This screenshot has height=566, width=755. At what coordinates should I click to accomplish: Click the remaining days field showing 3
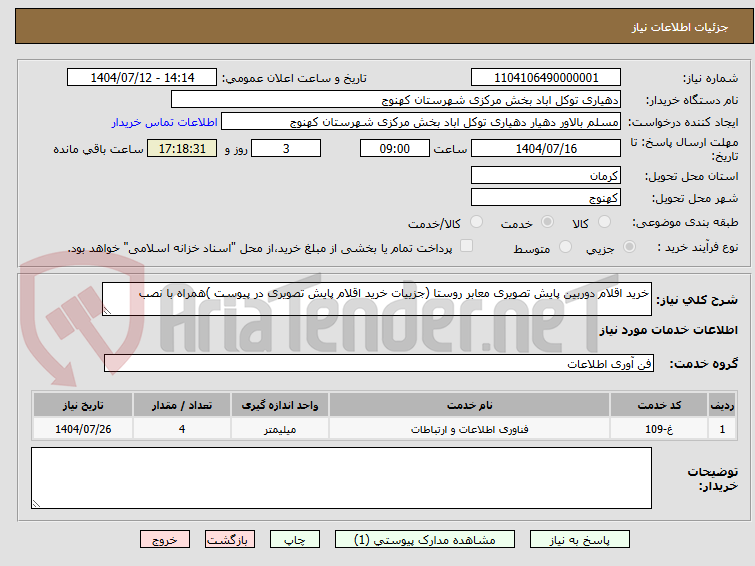click(286, 148)
